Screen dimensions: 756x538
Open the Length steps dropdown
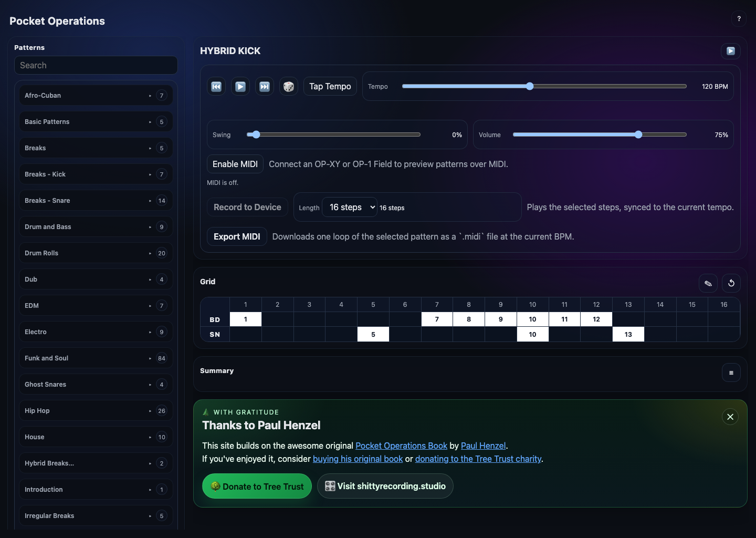[349, 207]
